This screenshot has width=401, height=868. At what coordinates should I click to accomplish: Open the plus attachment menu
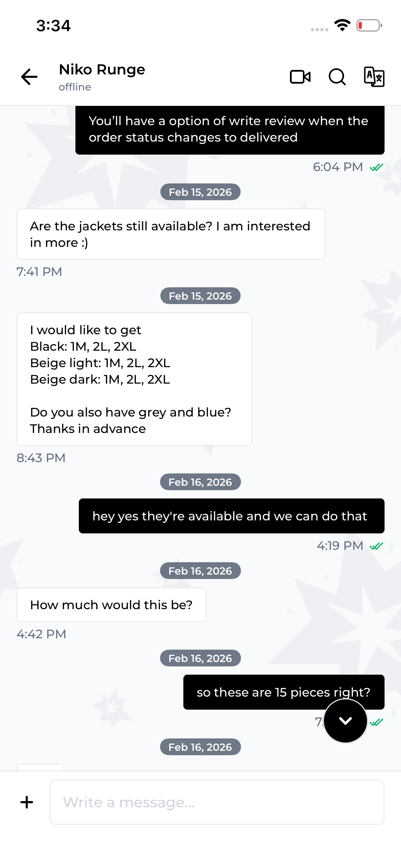27,802
